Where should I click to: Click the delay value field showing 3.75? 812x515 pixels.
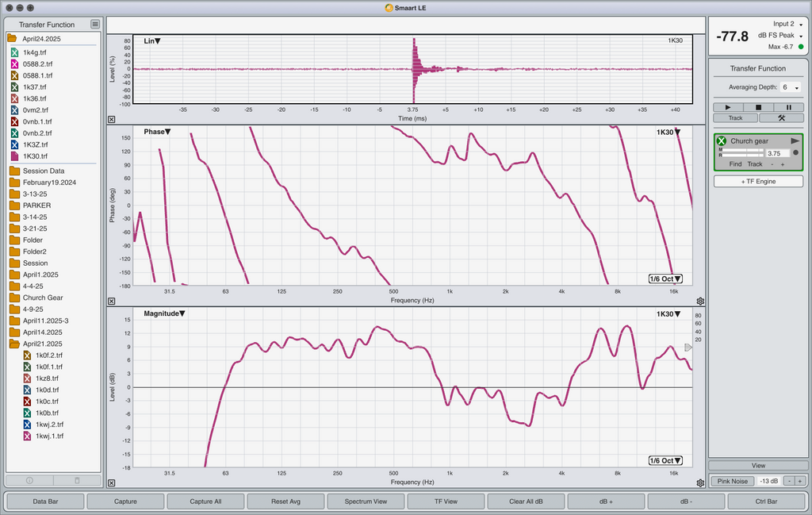tap(777, 153)
